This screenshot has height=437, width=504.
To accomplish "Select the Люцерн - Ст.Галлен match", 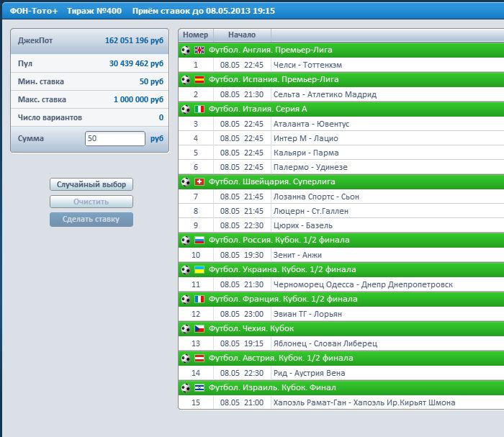I will coord(341,211).
